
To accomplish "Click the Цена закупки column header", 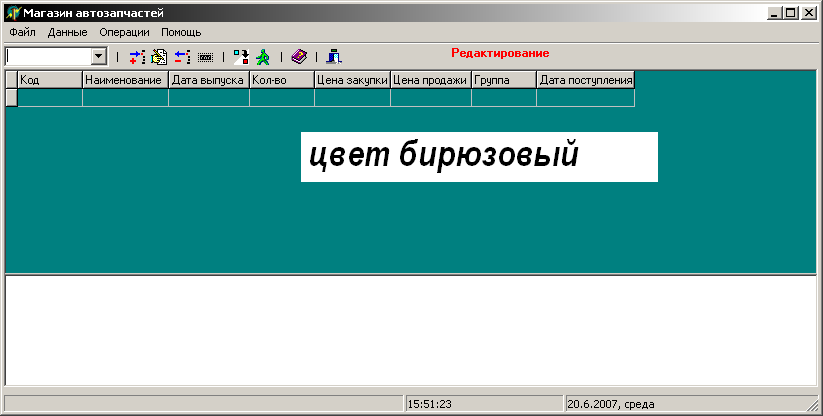I will coord(352,80).
